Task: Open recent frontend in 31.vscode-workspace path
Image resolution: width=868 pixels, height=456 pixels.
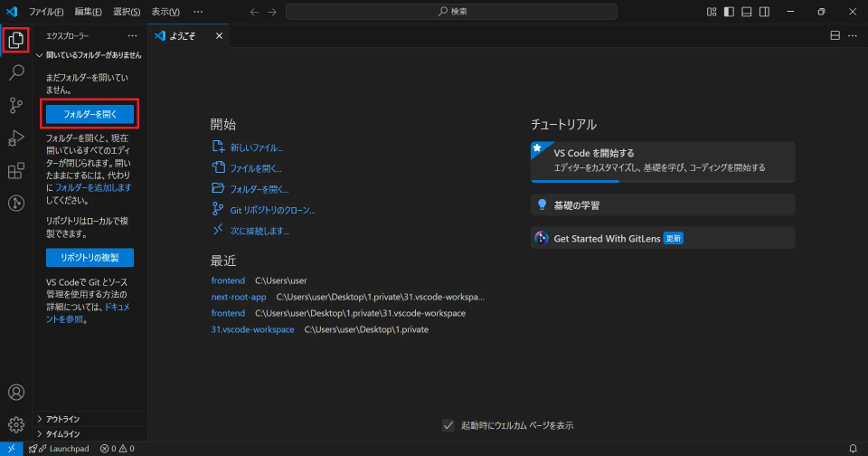Action: 228,314
